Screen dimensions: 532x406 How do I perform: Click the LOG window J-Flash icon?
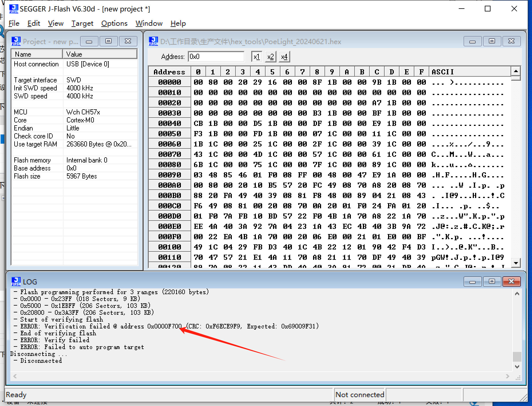tap(16, 282)
